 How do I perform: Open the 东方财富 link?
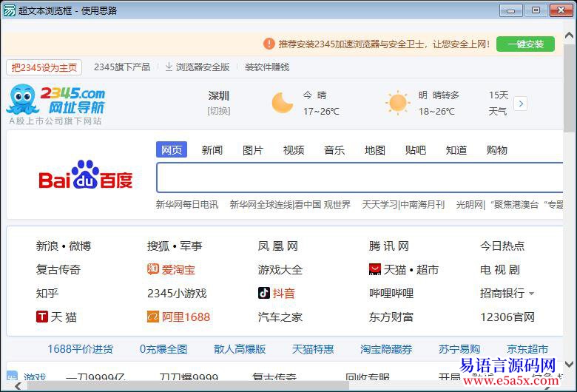click(391, 317)
